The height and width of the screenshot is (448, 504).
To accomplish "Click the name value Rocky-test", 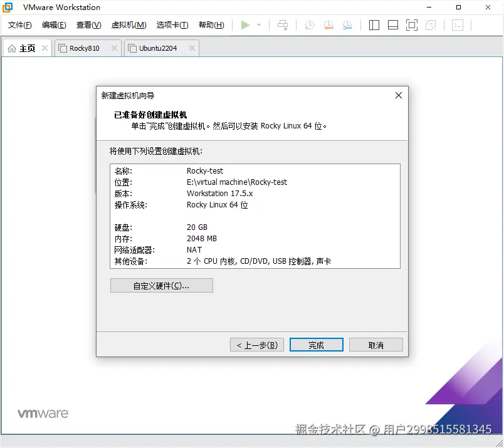I will [205, 170].
